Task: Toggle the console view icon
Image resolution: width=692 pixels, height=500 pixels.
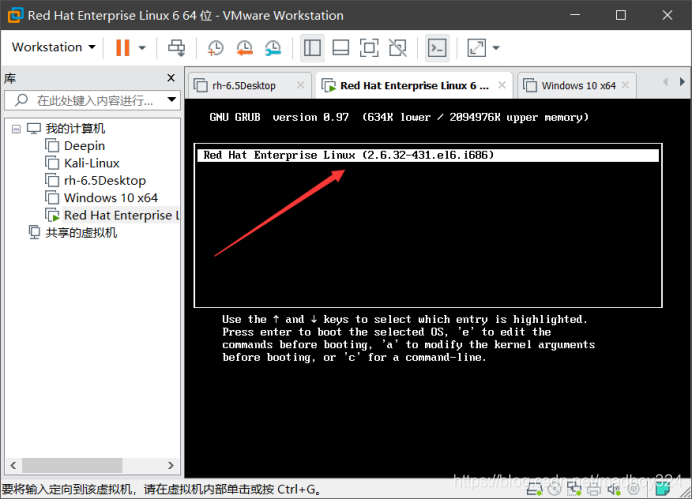Action: point(437,48)
